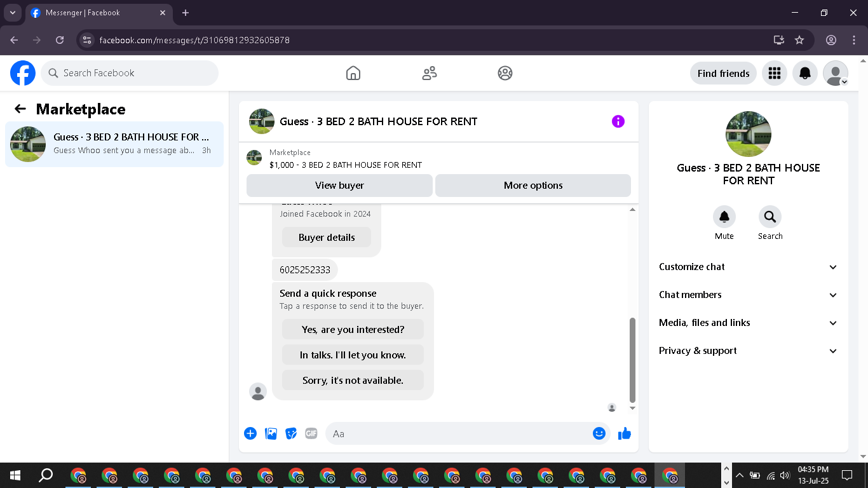Open the account profile menu
The height and width of the screenshot is (488, 868).
[x=836, y=73]
